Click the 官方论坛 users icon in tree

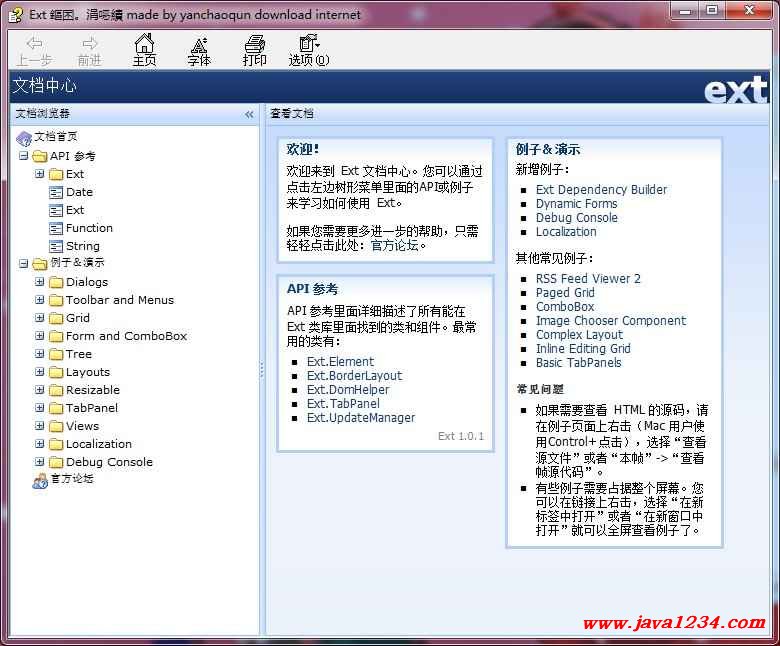click(40, 480)
